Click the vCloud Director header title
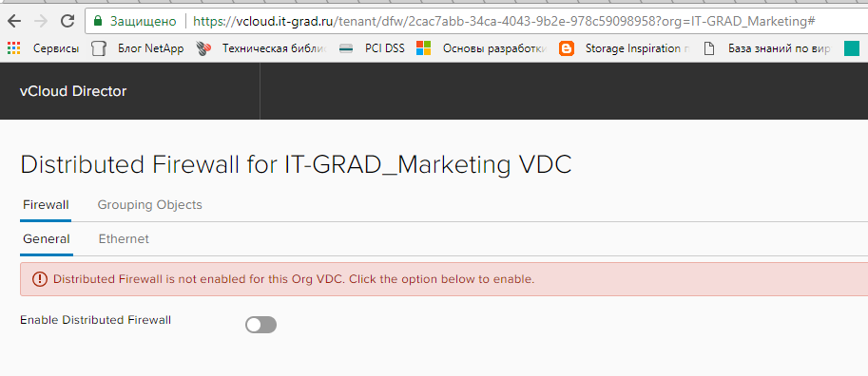Image resolution: width=868 pixels, height=376 pixels. coord(73,91)
